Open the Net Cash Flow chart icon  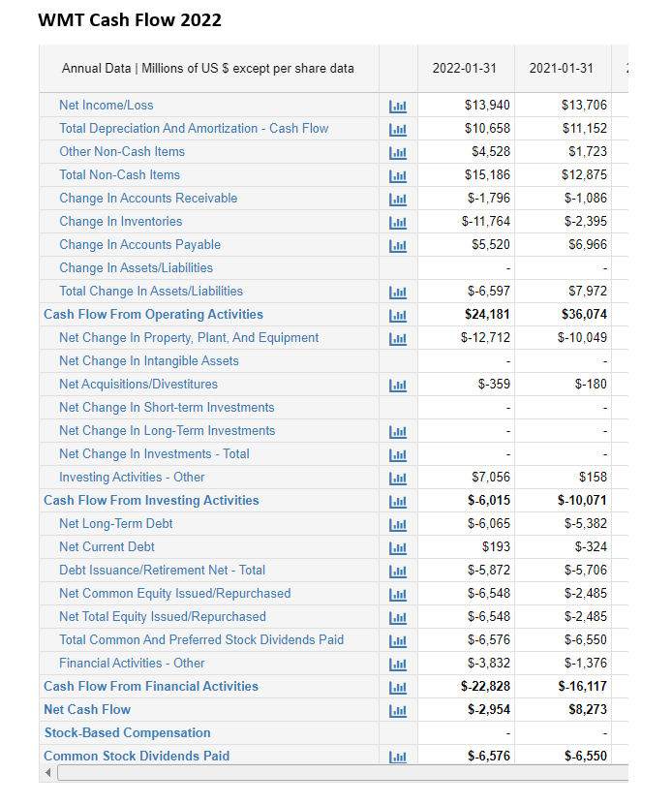398,710
